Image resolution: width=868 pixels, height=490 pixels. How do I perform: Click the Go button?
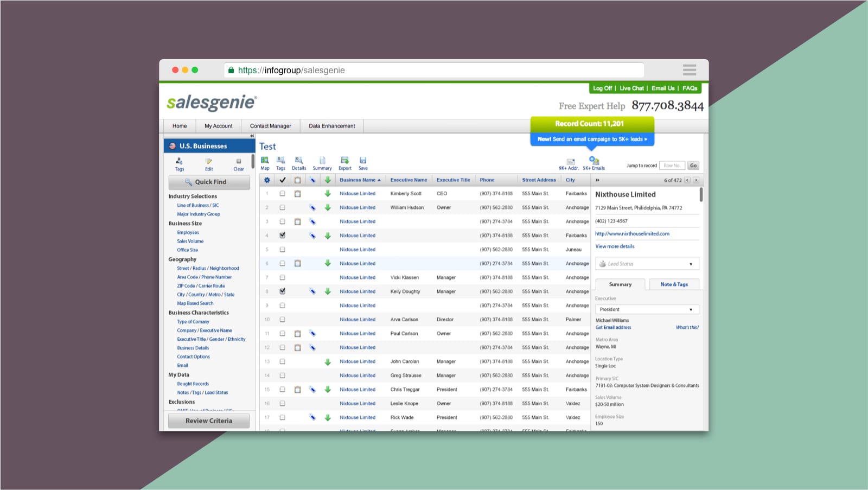[693, 166]
